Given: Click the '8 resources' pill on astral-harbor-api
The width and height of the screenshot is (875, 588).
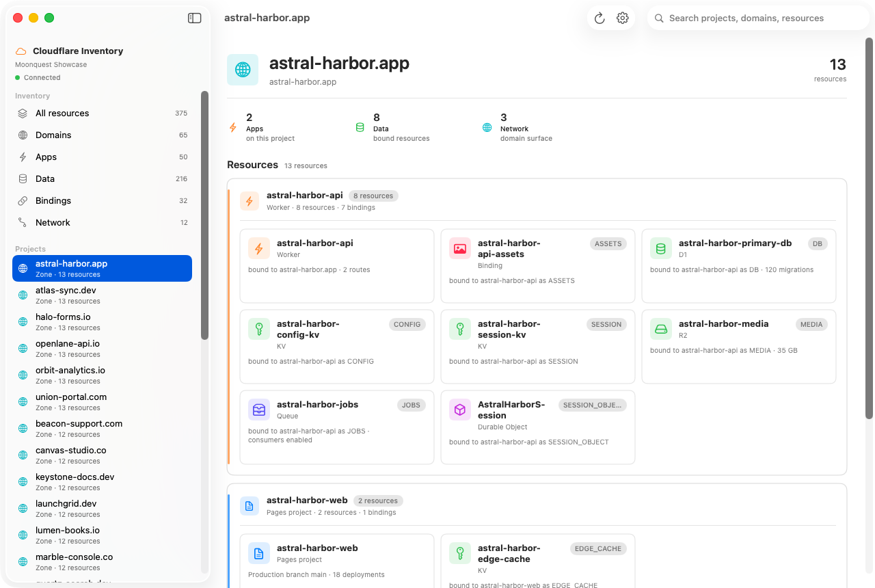Looking at the screenshot, I should pos(373,196).
